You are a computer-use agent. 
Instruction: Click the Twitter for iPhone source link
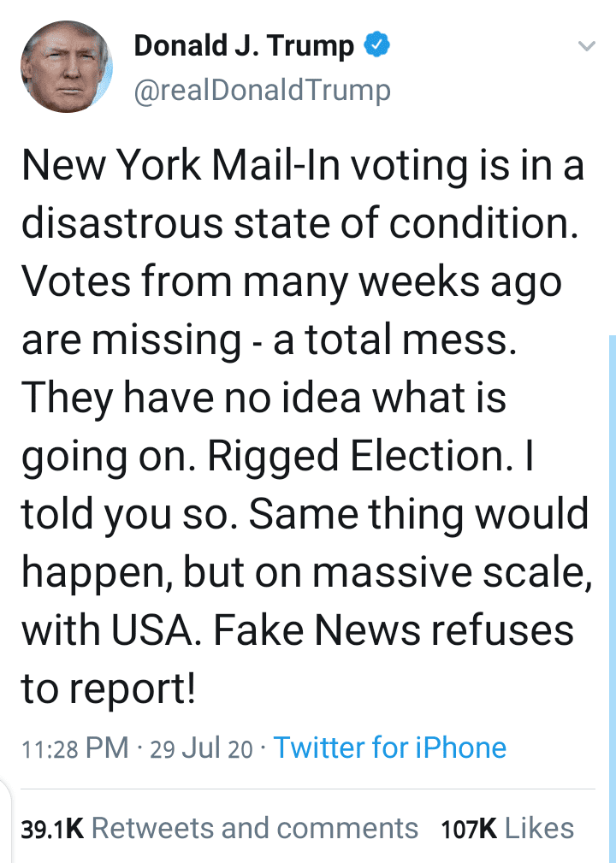coord(390,748)
